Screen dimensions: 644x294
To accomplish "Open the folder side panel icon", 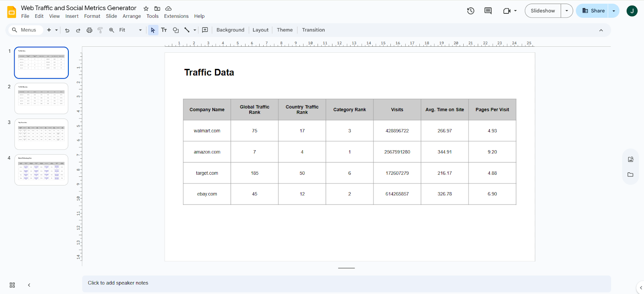I will click(631, 175).
